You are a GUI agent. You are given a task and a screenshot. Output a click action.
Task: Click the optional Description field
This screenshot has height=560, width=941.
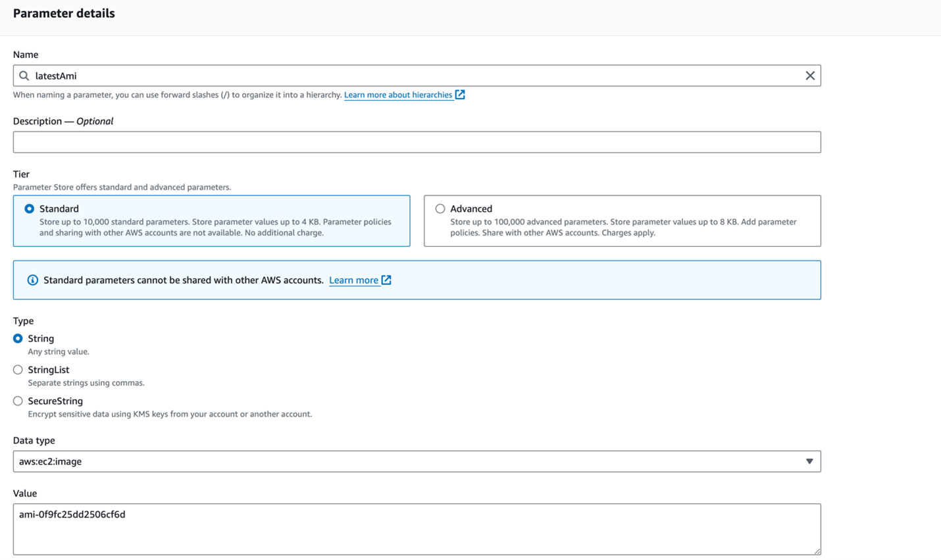pos(417,141)
